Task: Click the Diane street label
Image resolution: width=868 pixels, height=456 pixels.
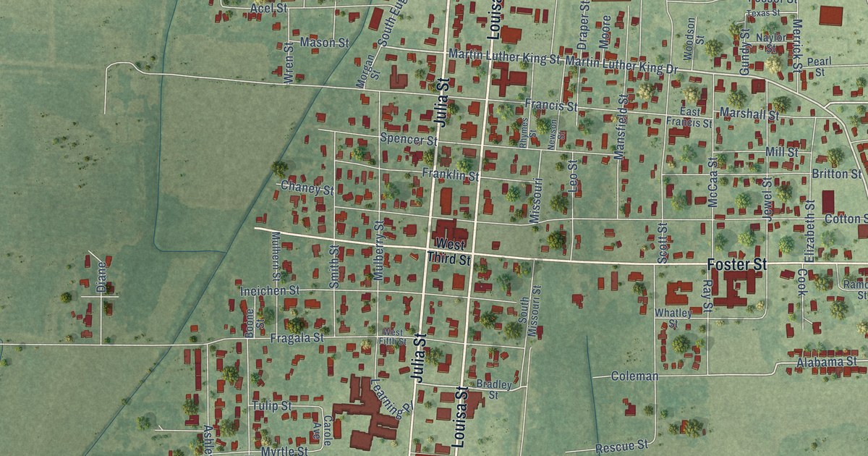Action: [101, 276]
